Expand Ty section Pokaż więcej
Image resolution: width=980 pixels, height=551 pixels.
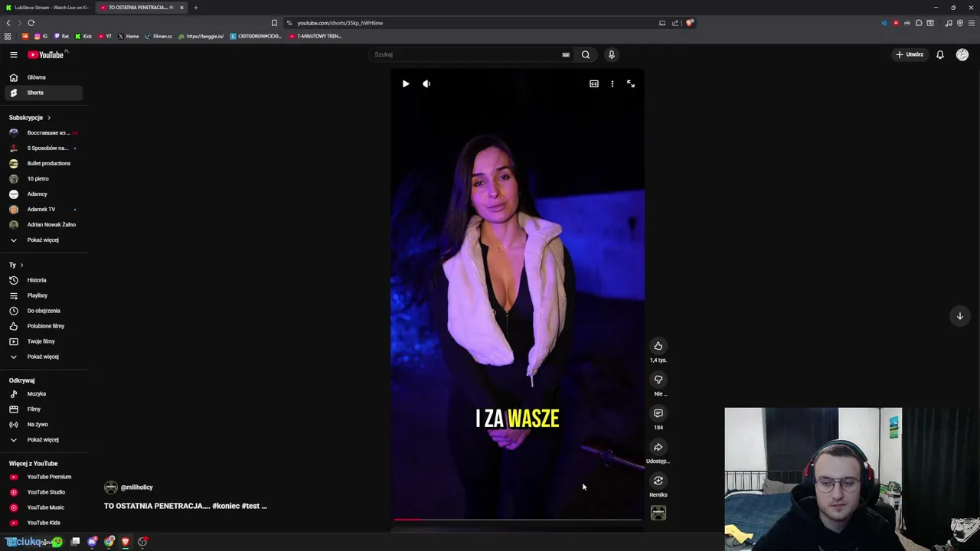[44, 357]
